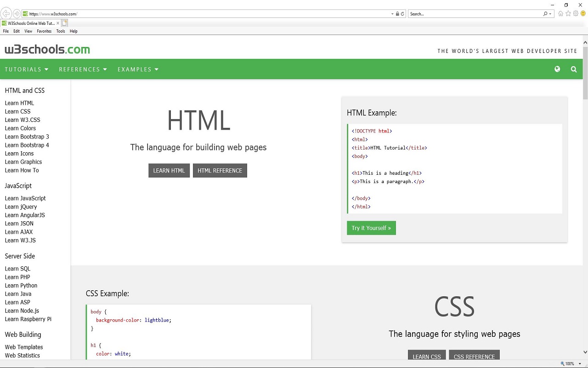Viewport: 588px width, 368px height.
Task: Open Favorites with the star icon
Action: click(568, 14)
